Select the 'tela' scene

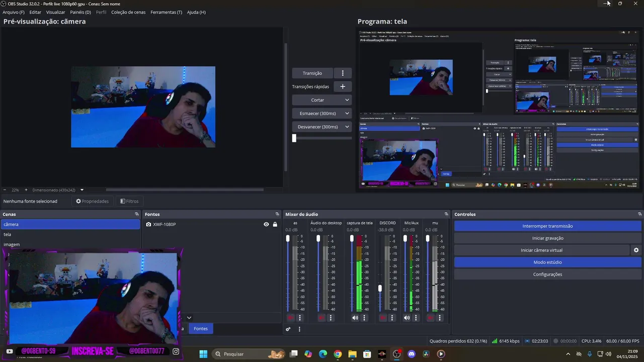click(x=70, y=234)
